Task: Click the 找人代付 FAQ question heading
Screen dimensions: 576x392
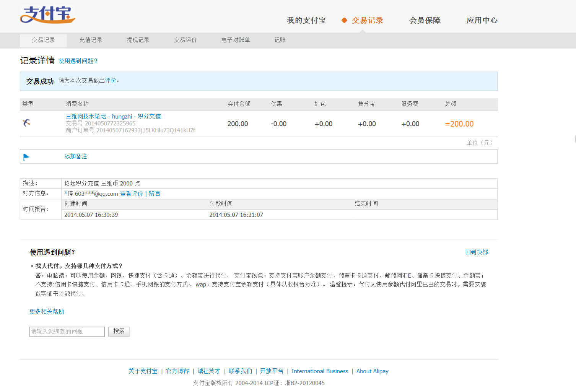Action: [79, 266]
